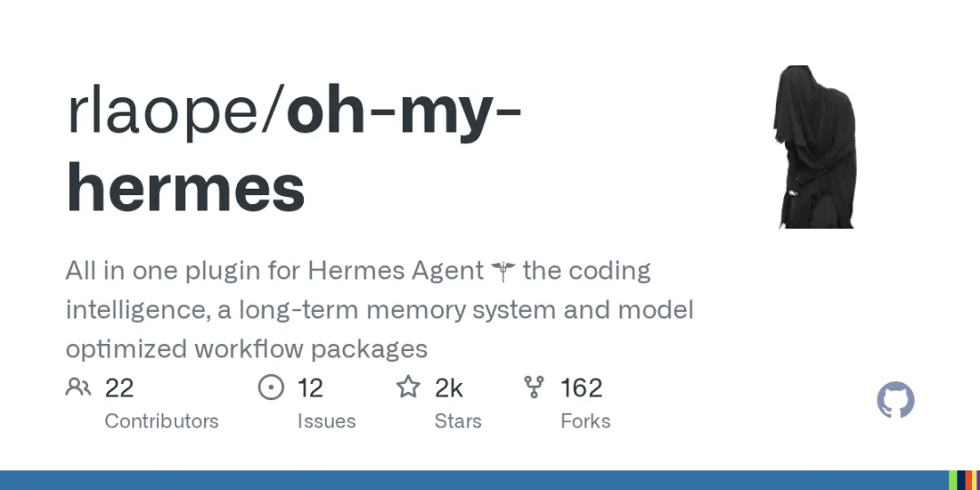Click the fork count 162
The image size is (980, 490).
[x=582, y=388]
